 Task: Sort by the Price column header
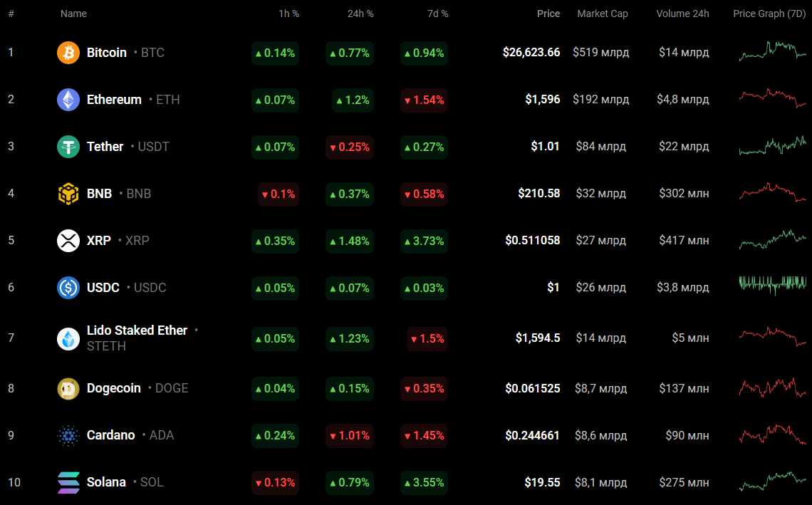548,14
